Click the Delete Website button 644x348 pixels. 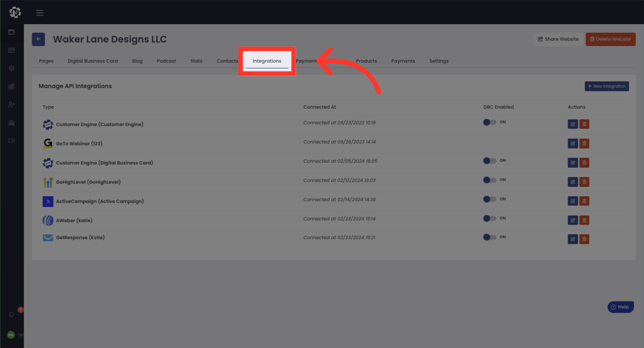(x=610, y=39)
